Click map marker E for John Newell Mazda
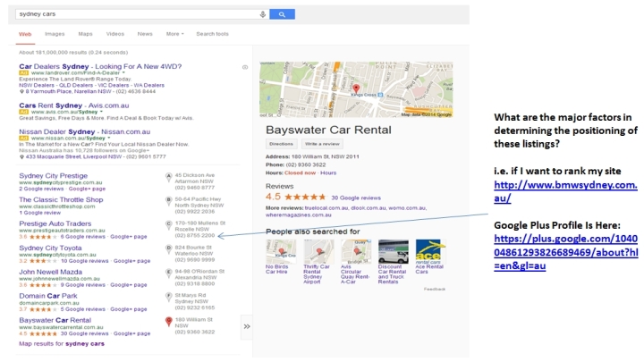The width and height of the screenshot is (644, 362). (x=168, y=273)
